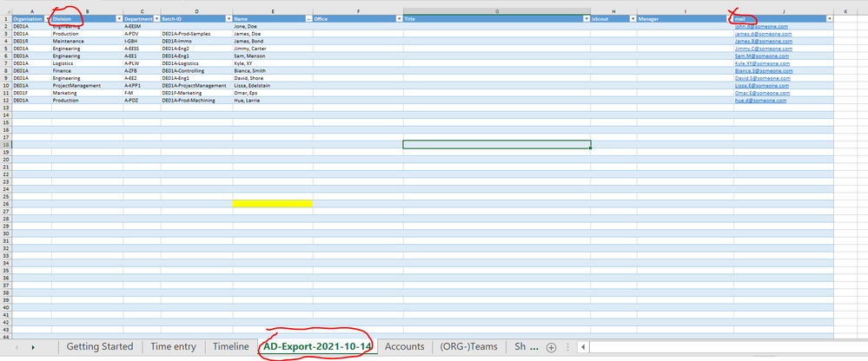Open the isScout column filter dropdown

[x=633, y=19]
